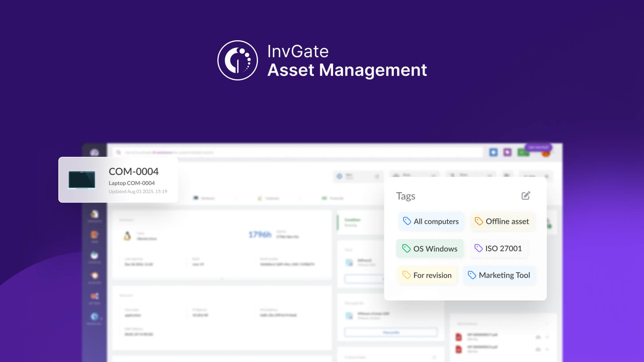Viewport: 644px width, 362px height.
Task: Click the blue tag icon on 'Marketing Tool'
Action: tap(472, 275)
